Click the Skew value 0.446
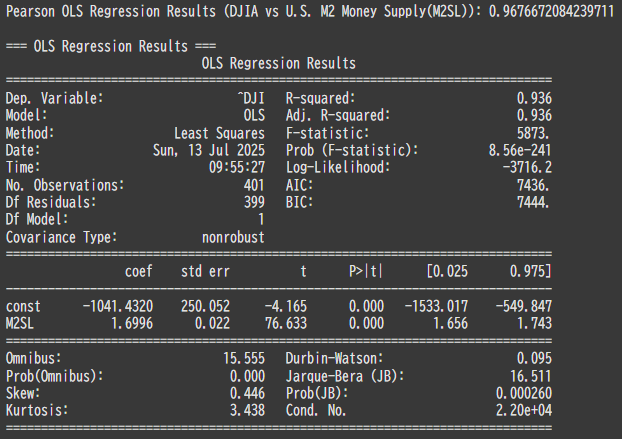The height and width of the screenshot is (439, 622). tap(247, 393)
